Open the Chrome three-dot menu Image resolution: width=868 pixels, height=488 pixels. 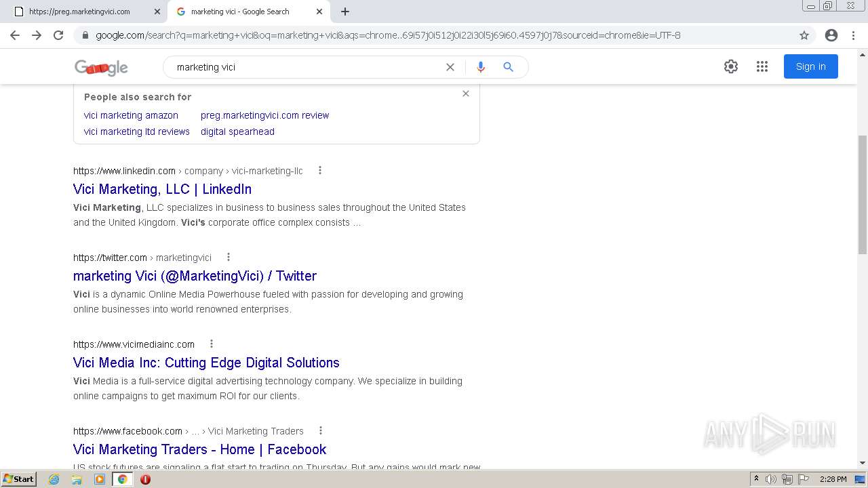click(x=853, y=35)
